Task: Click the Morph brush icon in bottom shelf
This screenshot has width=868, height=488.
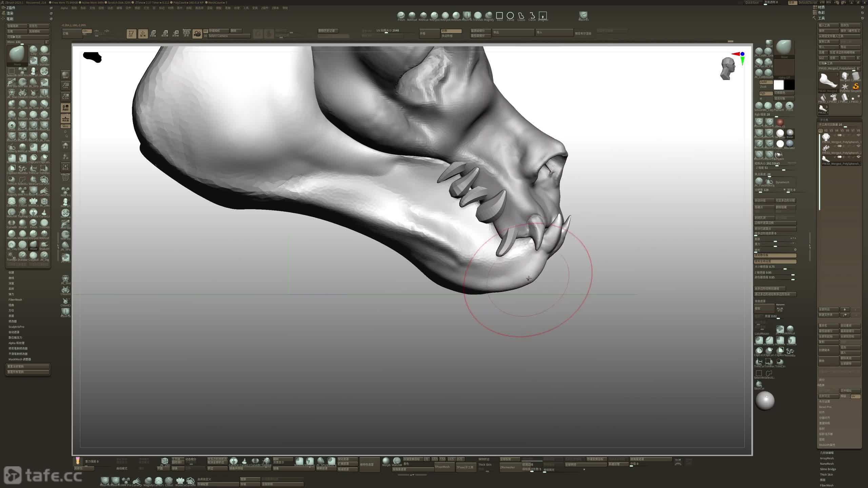Action: click(386, 461)
